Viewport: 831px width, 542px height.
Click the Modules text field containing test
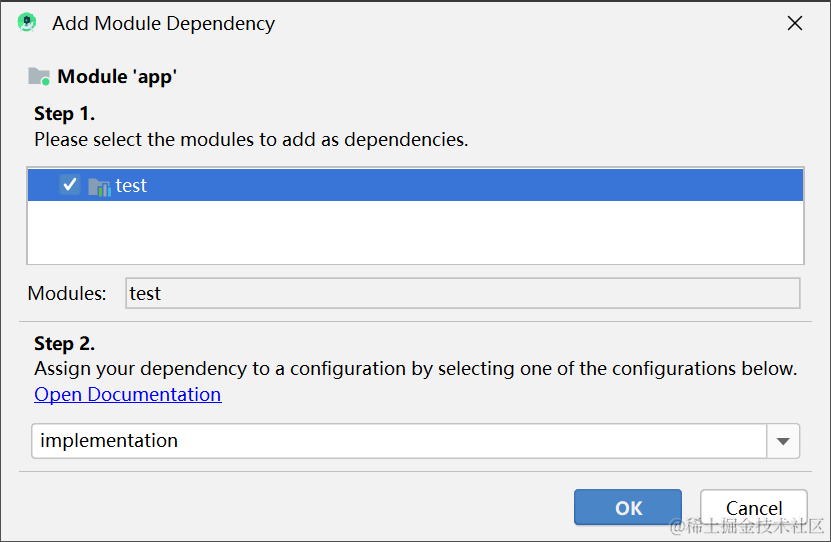462,293
